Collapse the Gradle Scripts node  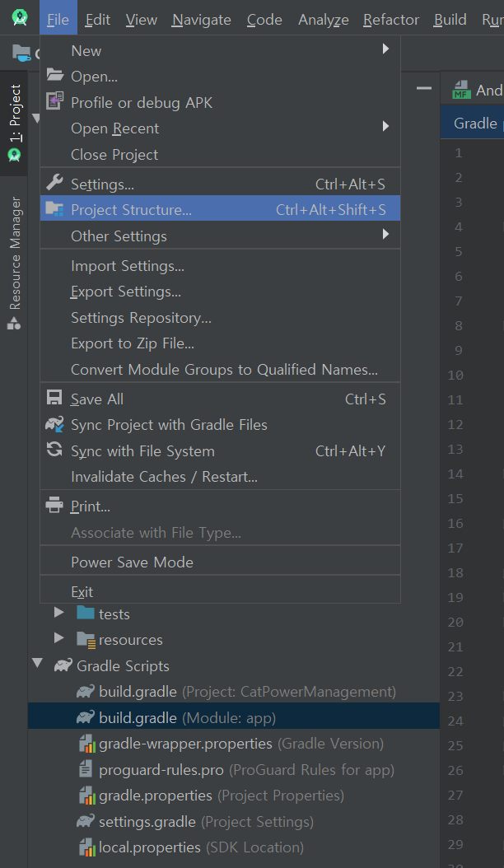click(38, 665)
